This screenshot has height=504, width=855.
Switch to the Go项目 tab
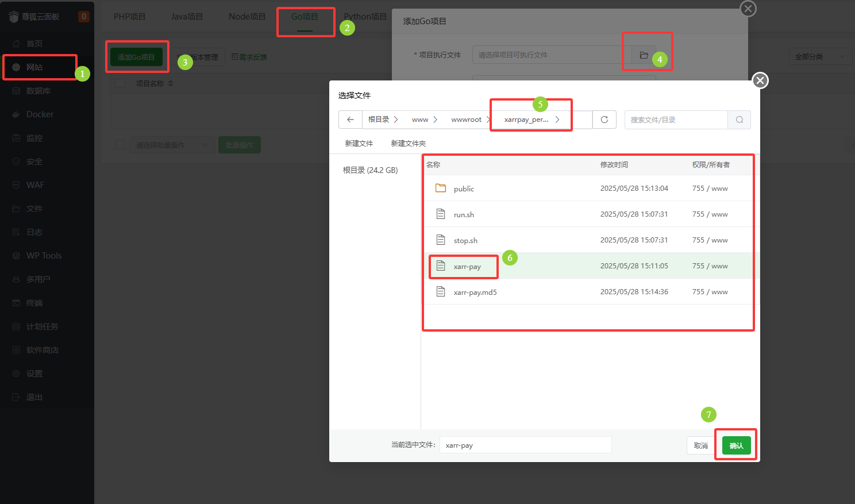pyautogui.click(x=305, y=17)
